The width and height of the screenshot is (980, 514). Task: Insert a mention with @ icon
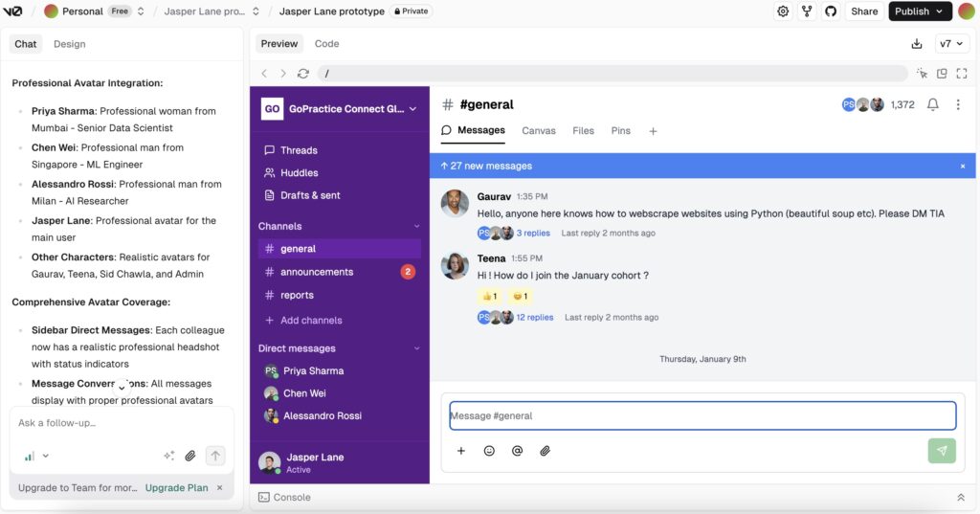(517, 451)
